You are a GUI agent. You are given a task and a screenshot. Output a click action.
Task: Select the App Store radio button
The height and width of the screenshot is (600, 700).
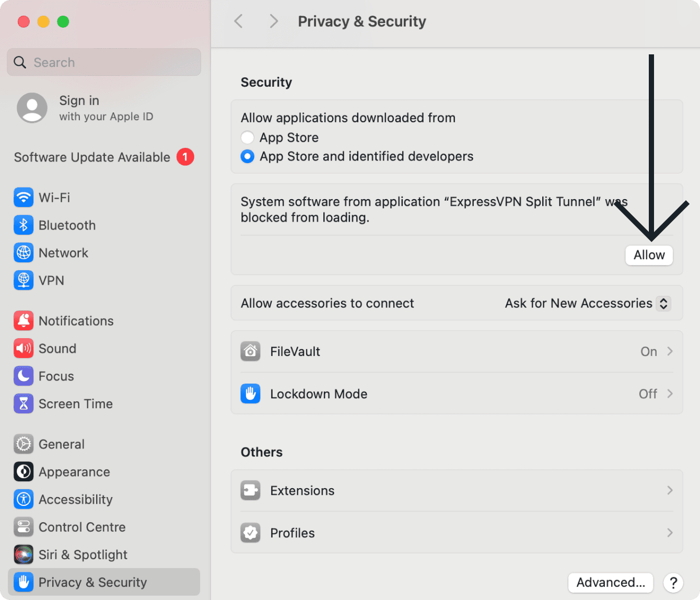pos(248,137)
